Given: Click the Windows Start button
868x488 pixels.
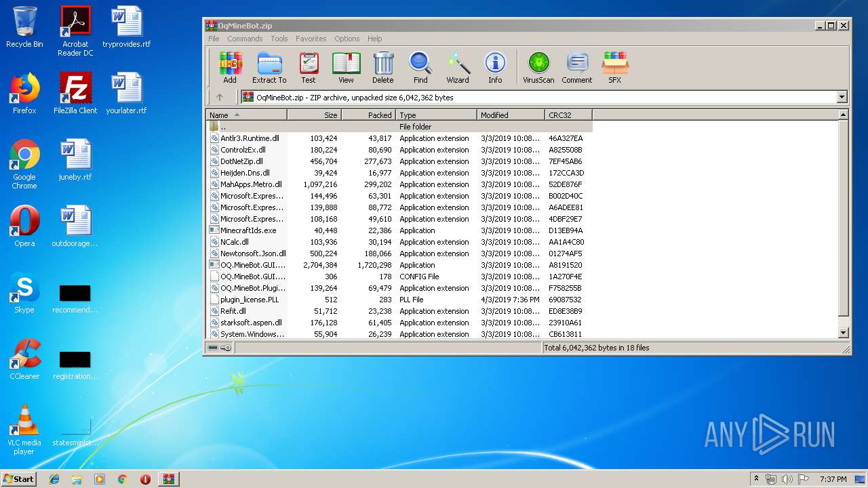Looking at the screenshot, I should (x=19, y=479).
